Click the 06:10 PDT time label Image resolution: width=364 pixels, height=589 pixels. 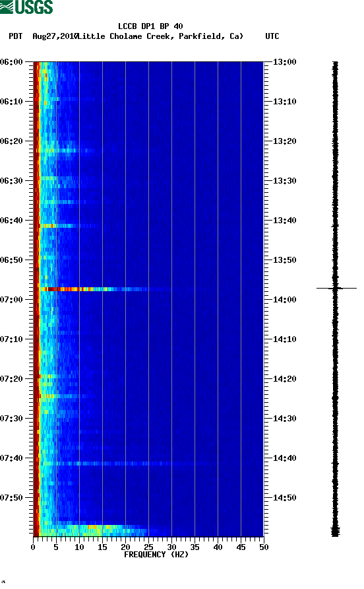click(11, 102)
